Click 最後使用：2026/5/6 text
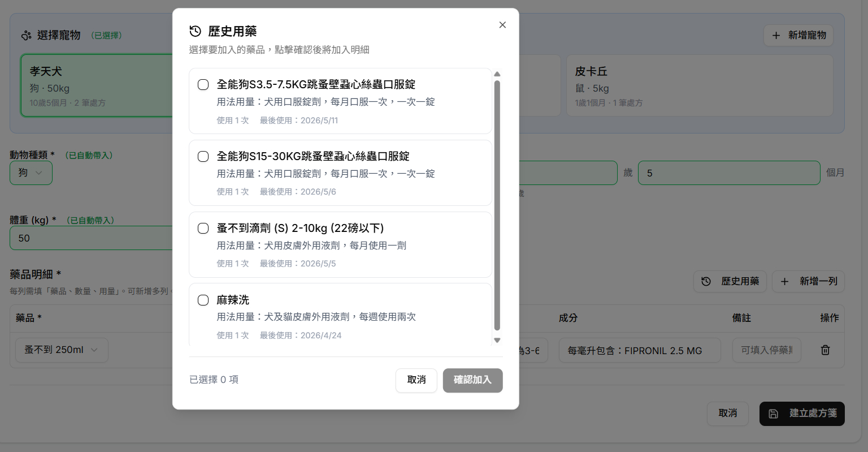Image resolution: width=868 pixels, height=452 pixels. tap(298, 192)
